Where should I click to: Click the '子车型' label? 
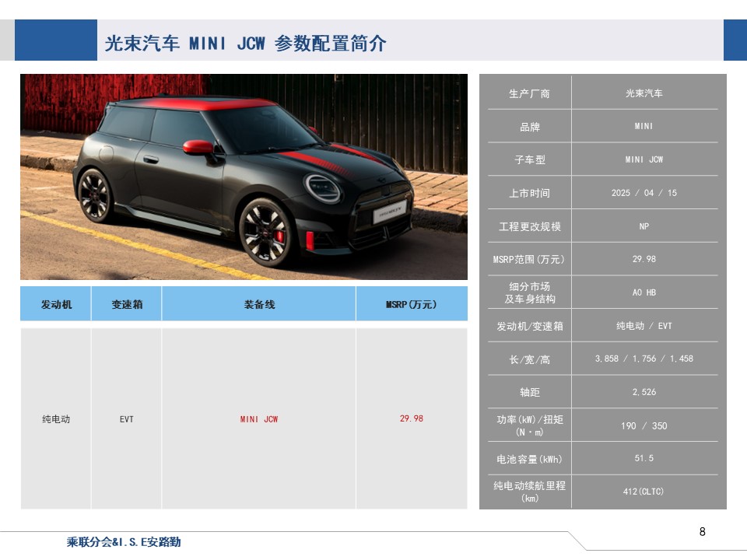(530, 159)
